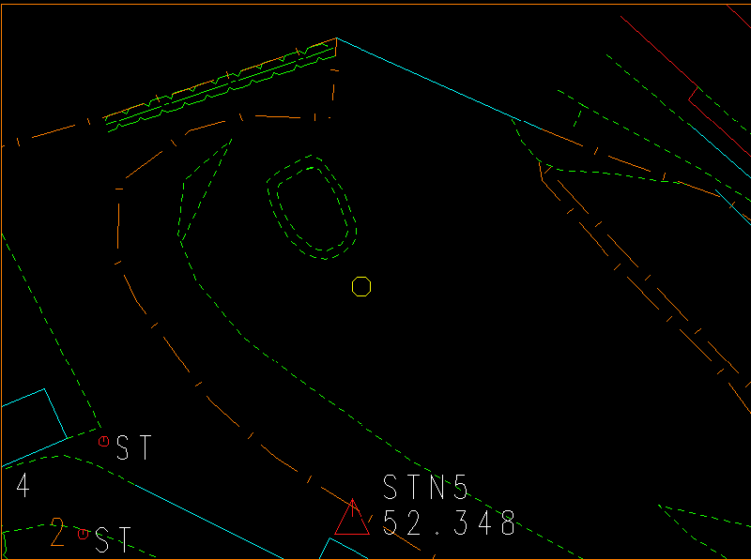Select the lower ST text label
This screenshot has width=751, height=560.
pyautogui.click(x=114, y=540)
